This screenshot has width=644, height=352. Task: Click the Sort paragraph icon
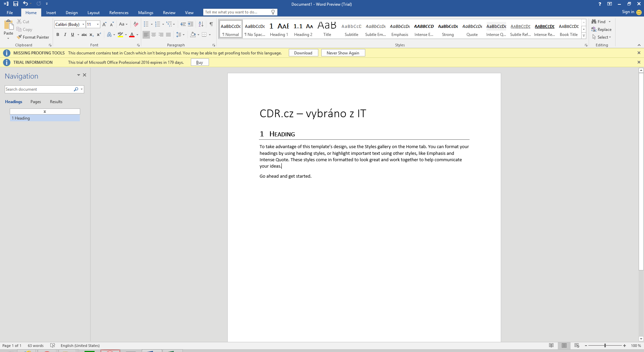click(x=201, y=24)
